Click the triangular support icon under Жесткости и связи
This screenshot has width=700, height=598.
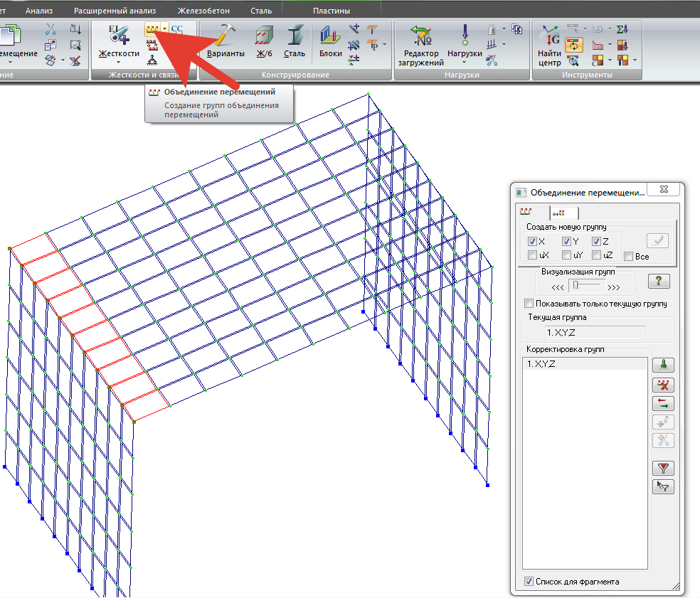(152, 60)
